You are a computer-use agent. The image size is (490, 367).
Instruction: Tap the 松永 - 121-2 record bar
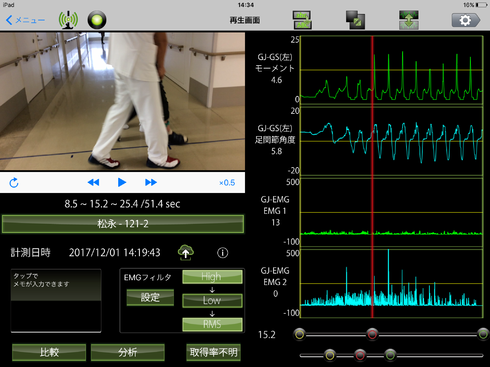click(123, 224)
